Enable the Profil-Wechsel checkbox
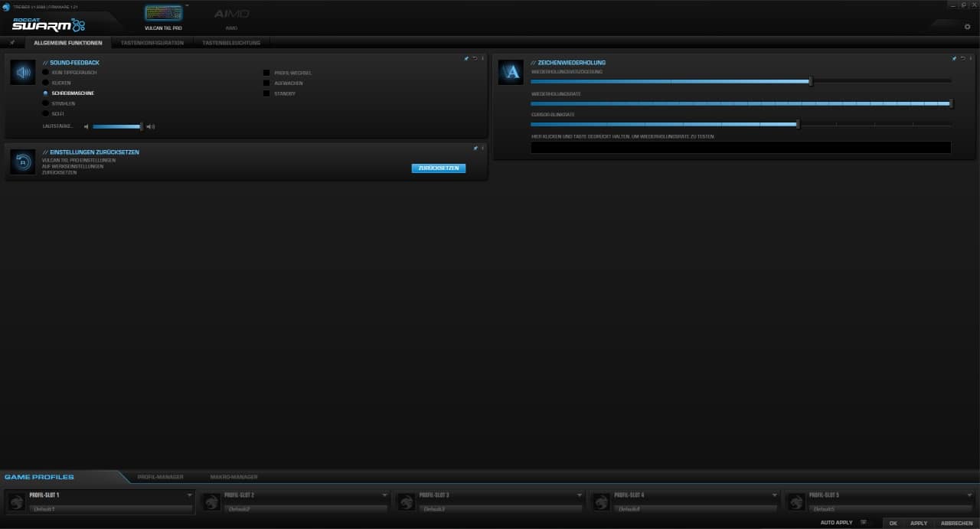 (266, 73)
